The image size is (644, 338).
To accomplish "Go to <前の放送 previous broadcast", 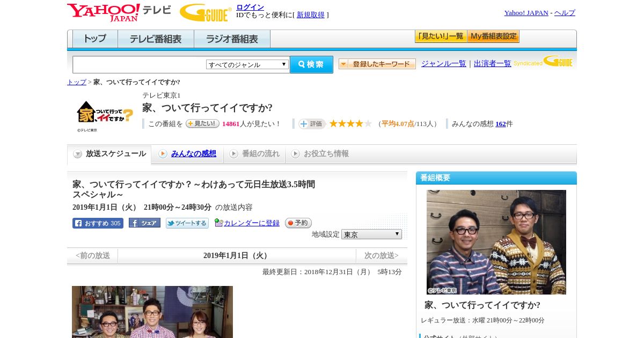I will pyautogui.click(x=93, y=256).
